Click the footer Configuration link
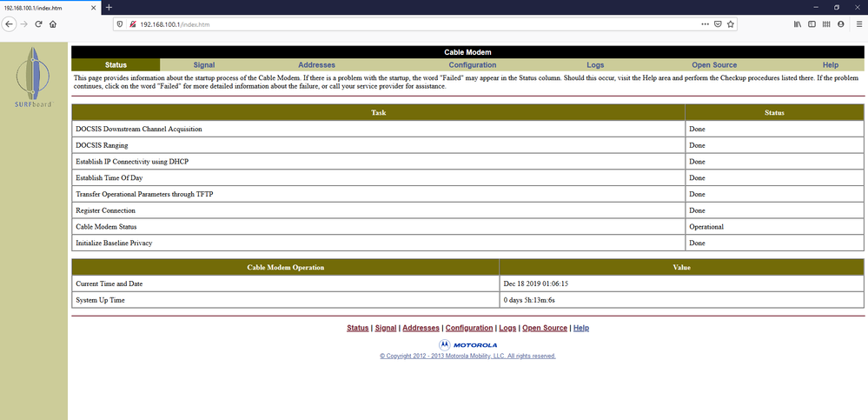 point(469,328)
